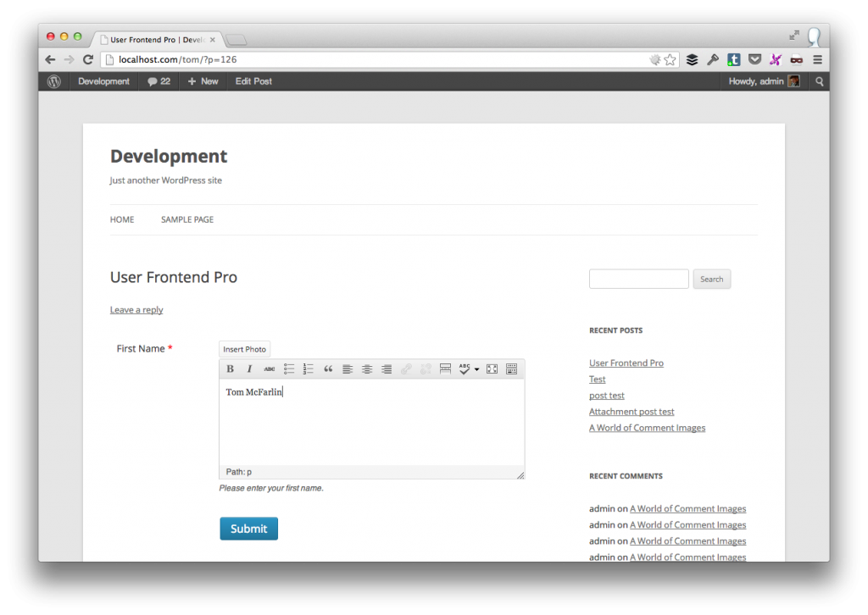Toggle bold formatting in the editor
868x615 pixels.
231,368
